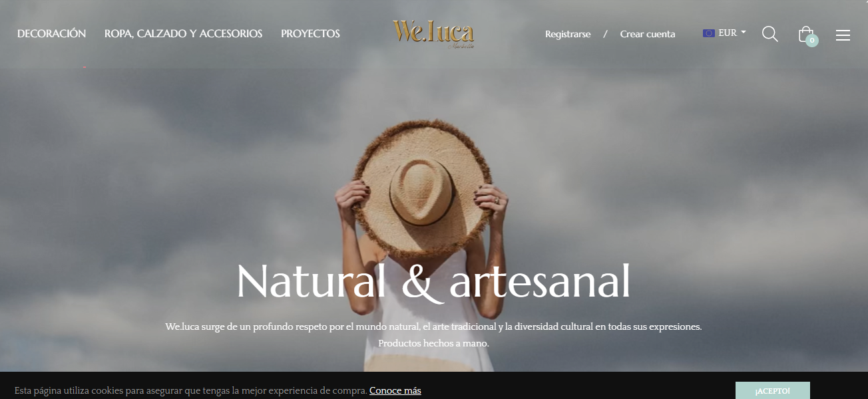Open search with the magnifier icon
Image resolution: width=868 pixels, height=399 pixels.
tap(769, 34)
